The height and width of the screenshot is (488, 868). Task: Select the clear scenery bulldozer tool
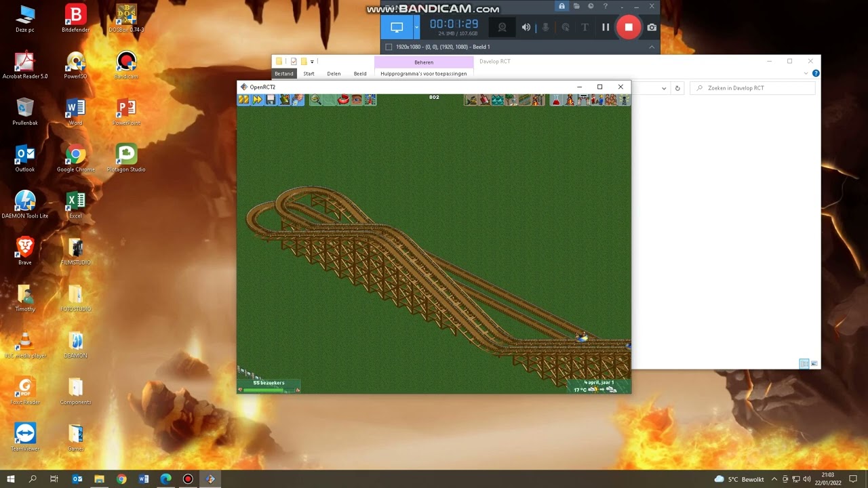(x=471, y=100)
